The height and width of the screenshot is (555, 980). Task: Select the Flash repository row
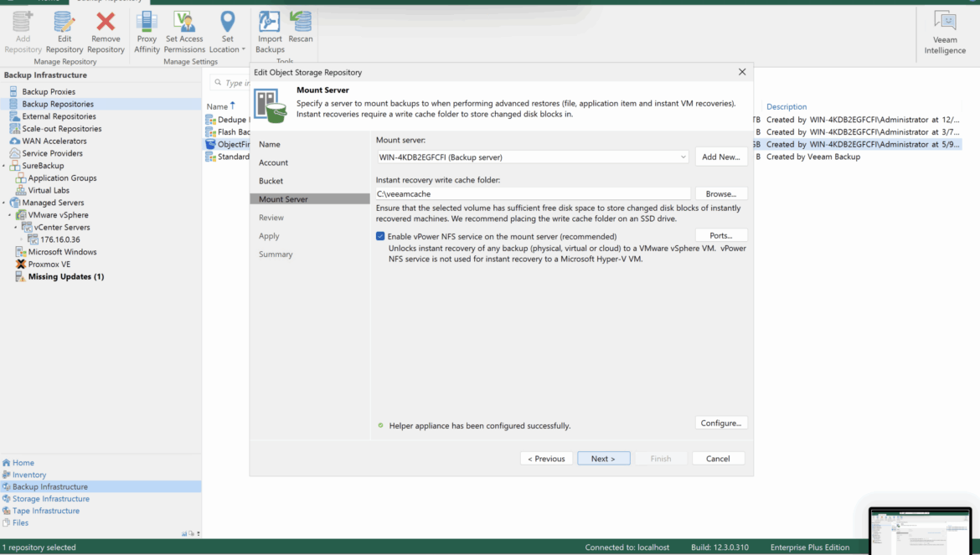coord(228,131)
